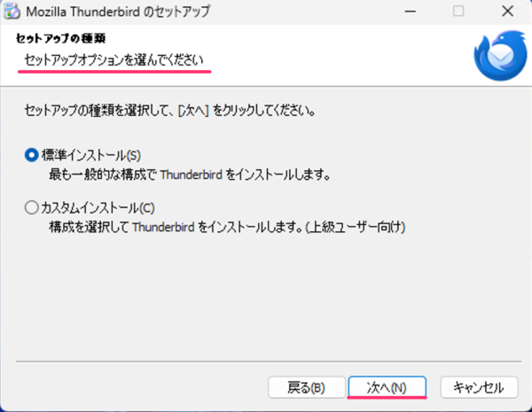Click the window title Mozilla Thunderbird のセットアップ
Viewport: 532px width, 412px height.
pos(118,12)
